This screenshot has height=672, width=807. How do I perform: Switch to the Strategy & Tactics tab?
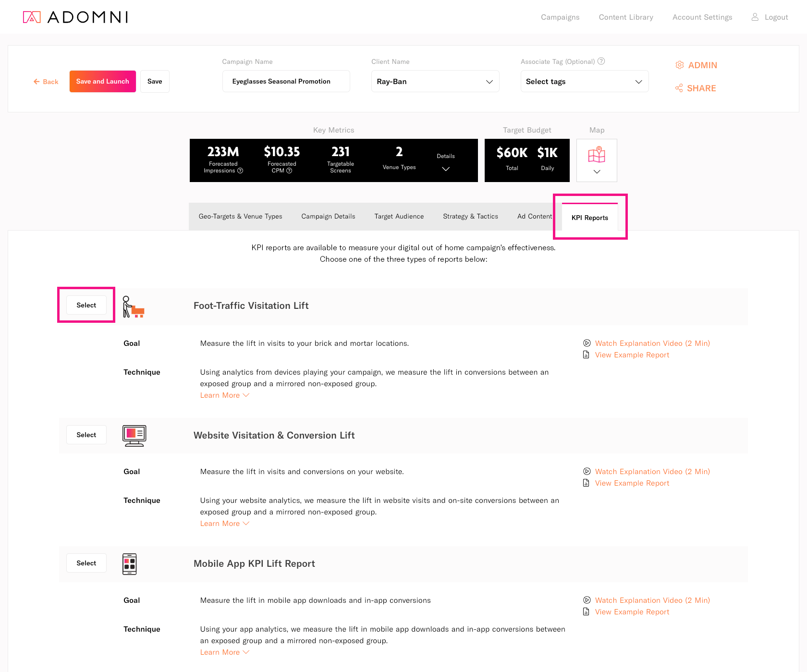(x=470, y=217)
